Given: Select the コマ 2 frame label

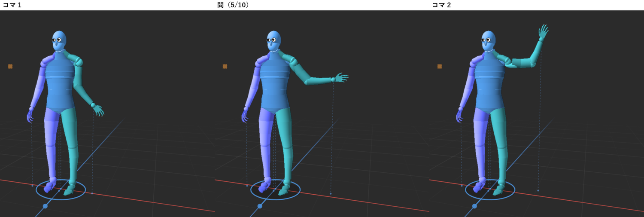Looking at the screenshot, I should pos(441,5).
